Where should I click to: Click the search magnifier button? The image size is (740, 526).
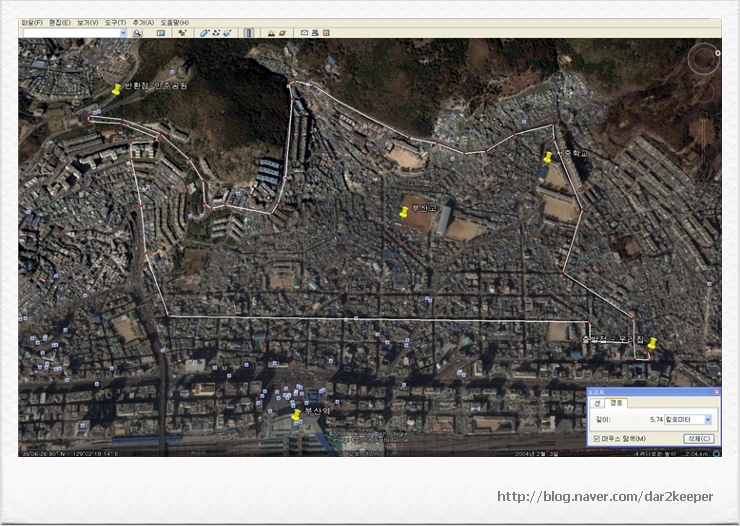[x=137, y=33]
